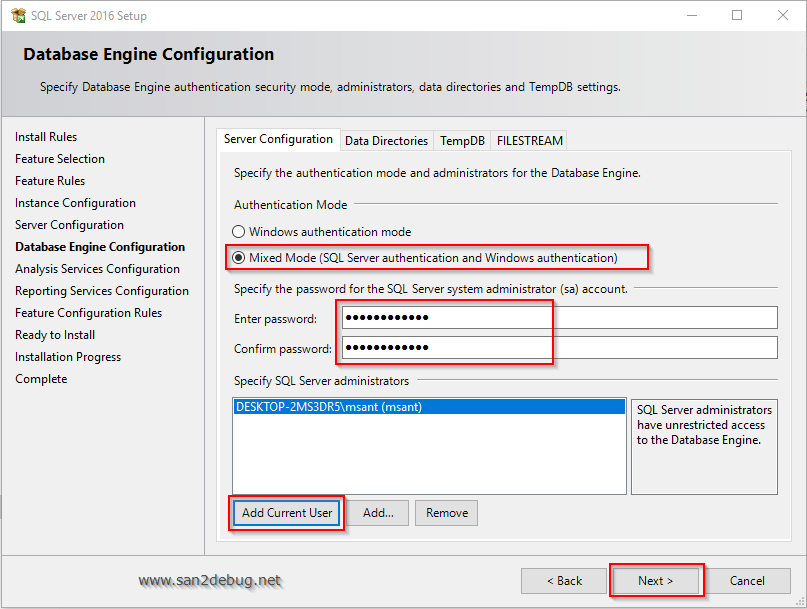Switch to the FILESTREAM tab
807x609 pixels.
coord(530,141)
